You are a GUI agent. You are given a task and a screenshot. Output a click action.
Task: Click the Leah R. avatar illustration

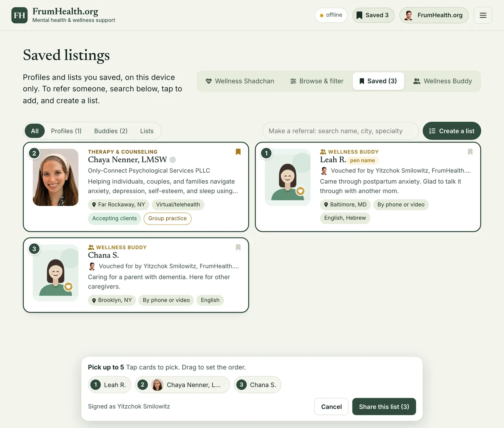pos(288,177)
